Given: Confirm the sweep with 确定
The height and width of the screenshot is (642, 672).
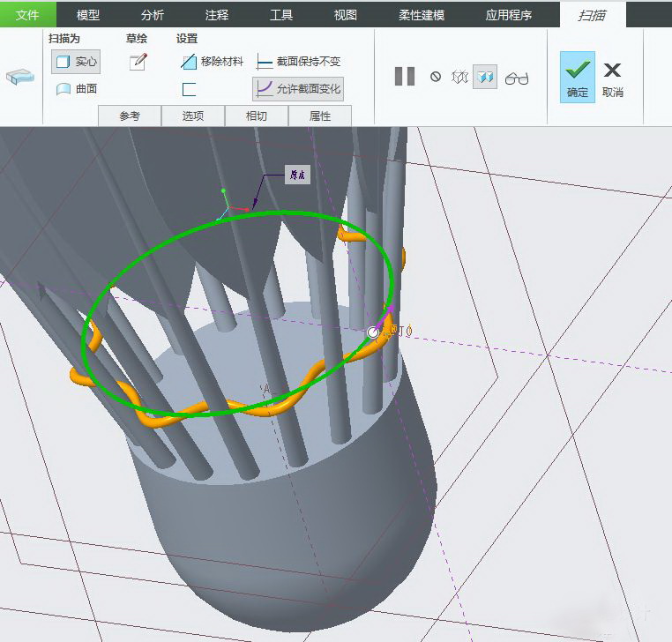Looking at the screenshot, I should point(578,77).
